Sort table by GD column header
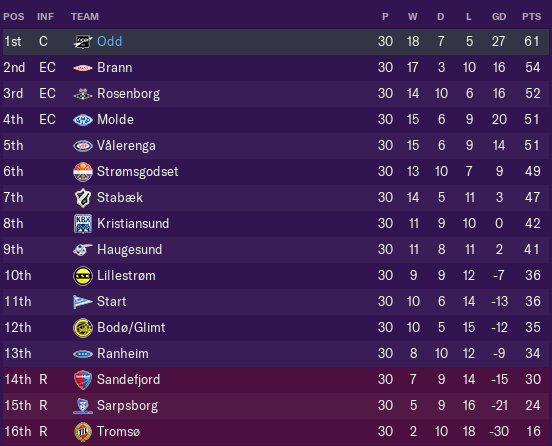552x446 pixels. pos(499,17)
